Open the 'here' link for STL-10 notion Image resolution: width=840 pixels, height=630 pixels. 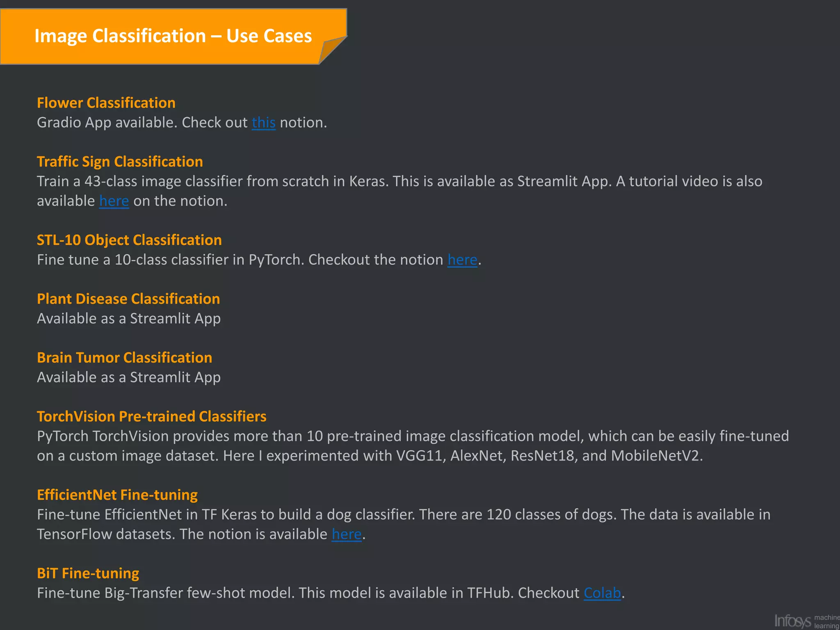(x=462, y=260)
